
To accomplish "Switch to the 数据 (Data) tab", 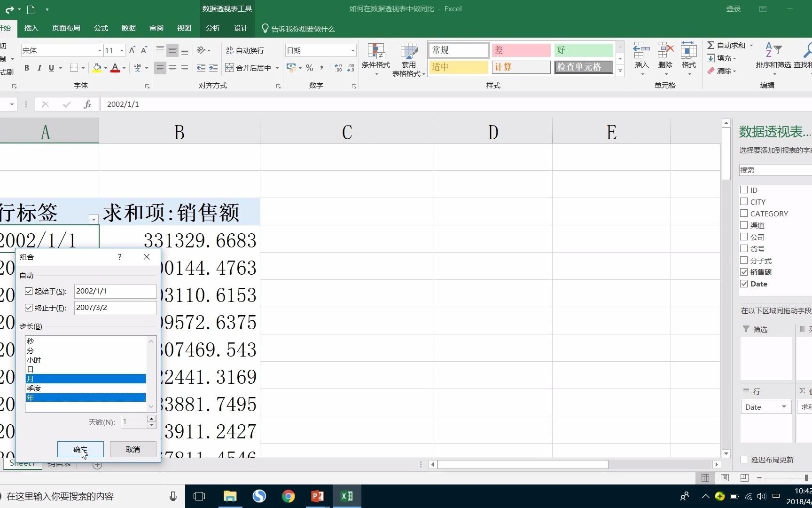I will (x=128, y=28).
